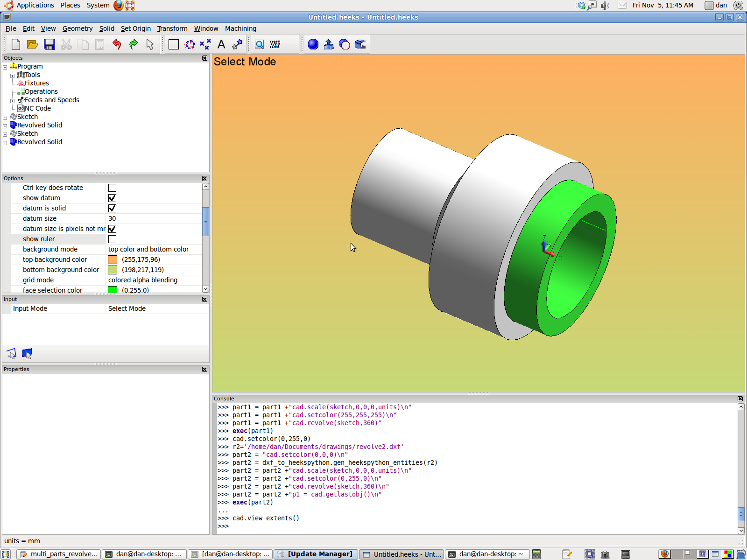Activate the Text drawing tool
Image resolution: width=747 pixels, height=560 pixels.
tap(221, 44)
